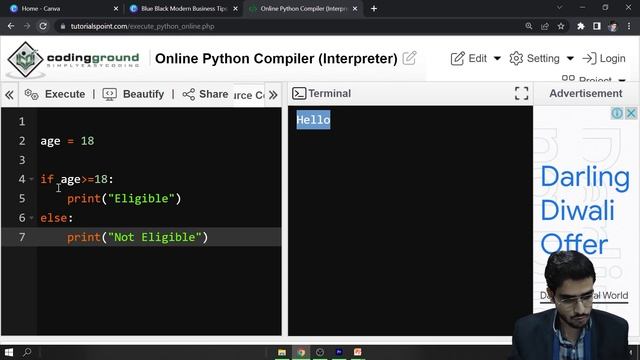The width and height of the screenshot is (640, 360).
Task: Toggle the browser side panel
Action: pyautogui.click(x=597, y=26)
